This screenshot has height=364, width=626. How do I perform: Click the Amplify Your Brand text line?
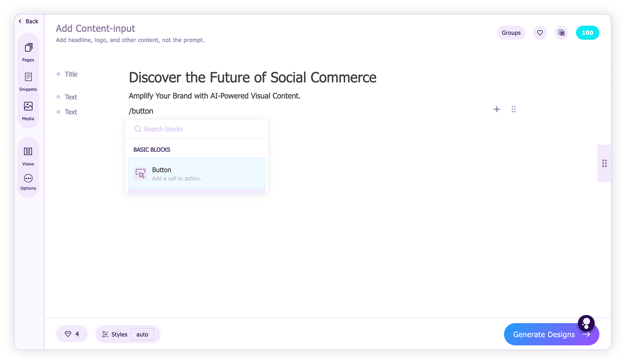click(x=214, y=96)
